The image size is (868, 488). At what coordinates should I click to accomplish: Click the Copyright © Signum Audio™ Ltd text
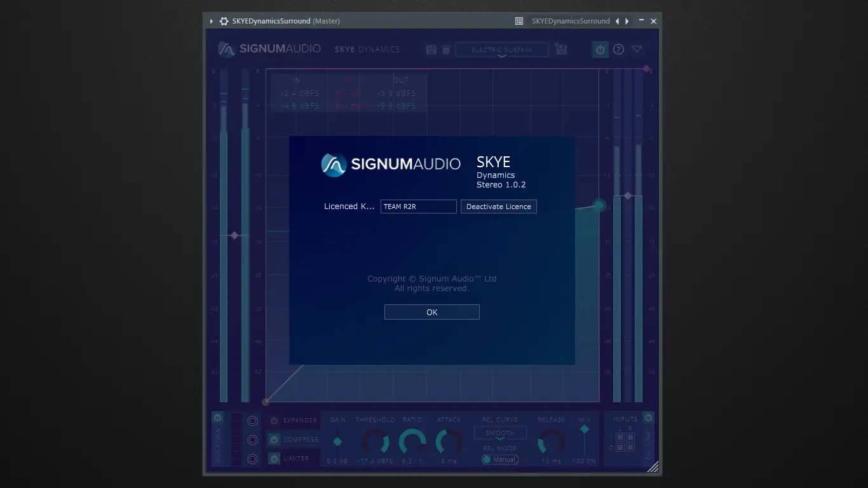tap(432, 279)
